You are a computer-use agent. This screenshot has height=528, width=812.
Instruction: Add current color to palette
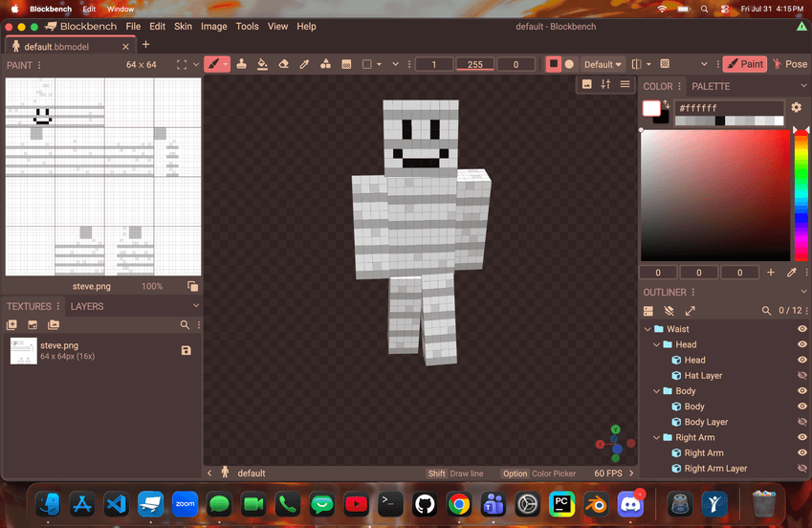(x=771, y=272)
